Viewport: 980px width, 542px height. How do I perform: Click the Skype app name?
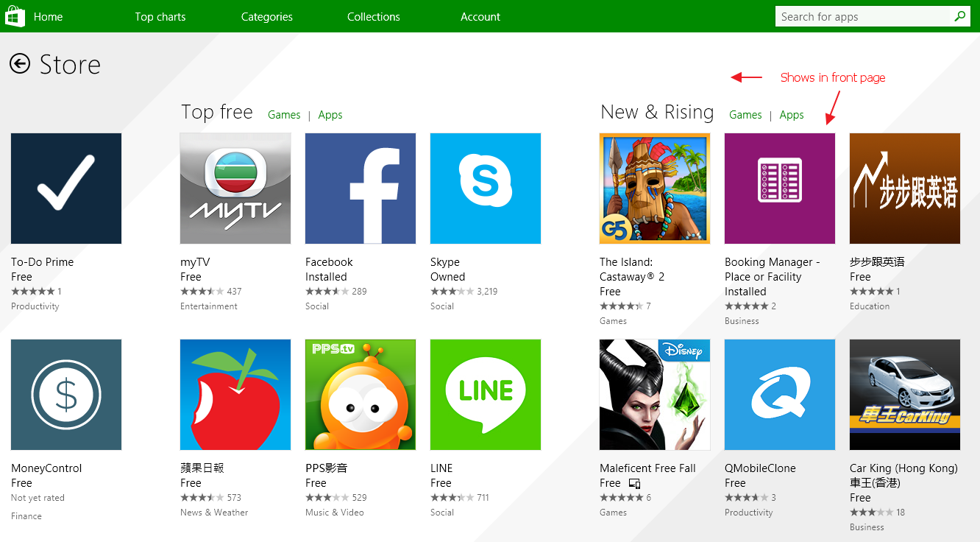[x=445, y=262]
